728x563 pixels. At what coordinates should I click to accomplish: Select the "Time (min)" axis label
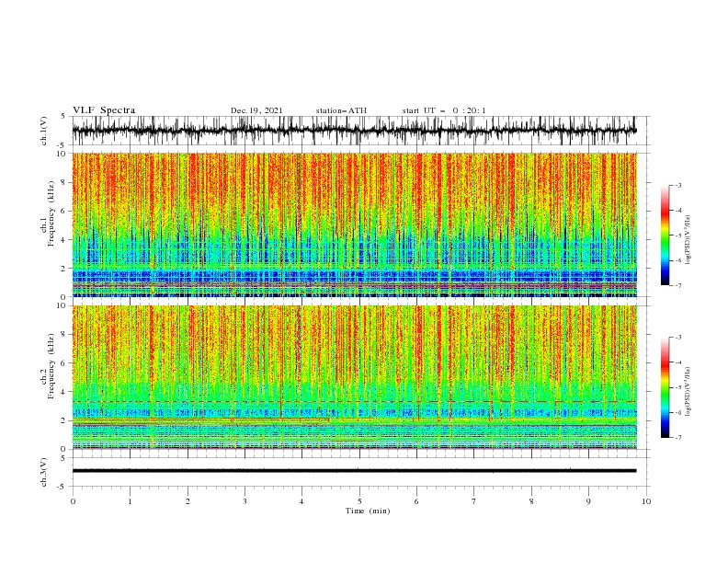(x=368, y=511)
